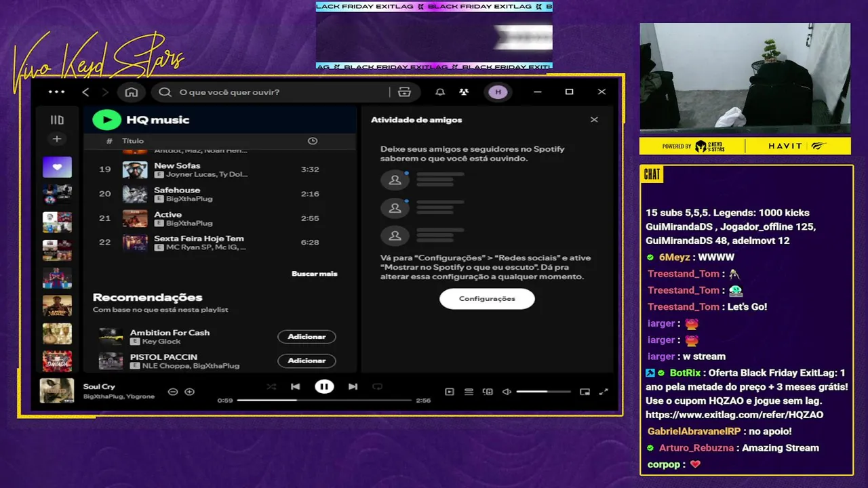Click the ExitLag referral link in chat
The width and height of the screenshot is (868, 488).
[x=734, y=415]
